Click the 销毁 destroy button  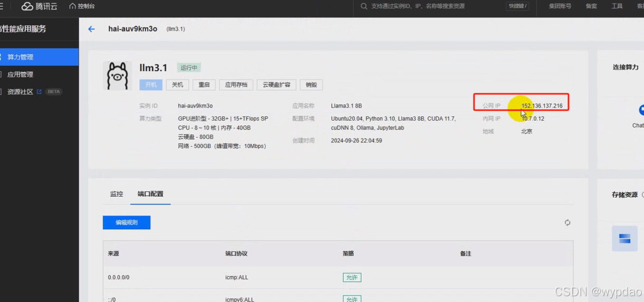311,85
